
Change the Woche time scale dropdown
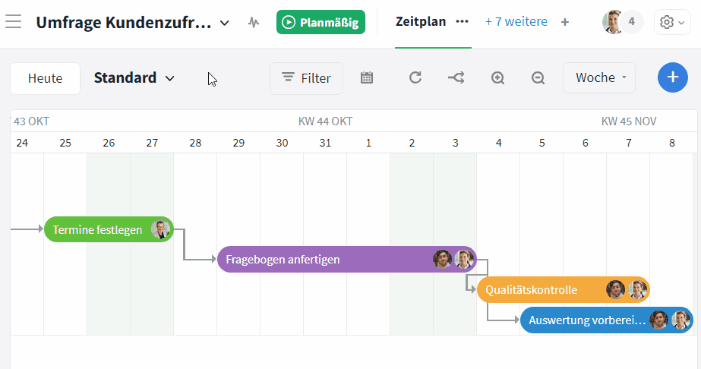[x=600, y=78]
